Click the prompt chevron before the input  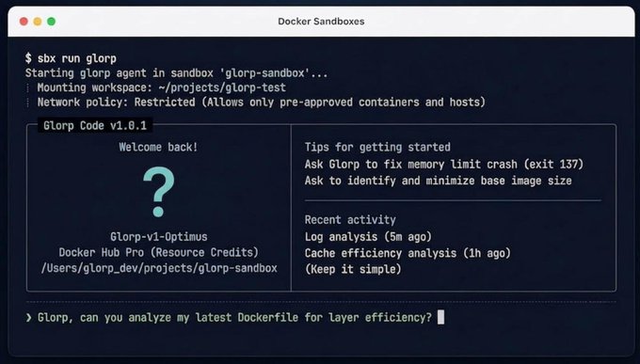tap(28, 318)
